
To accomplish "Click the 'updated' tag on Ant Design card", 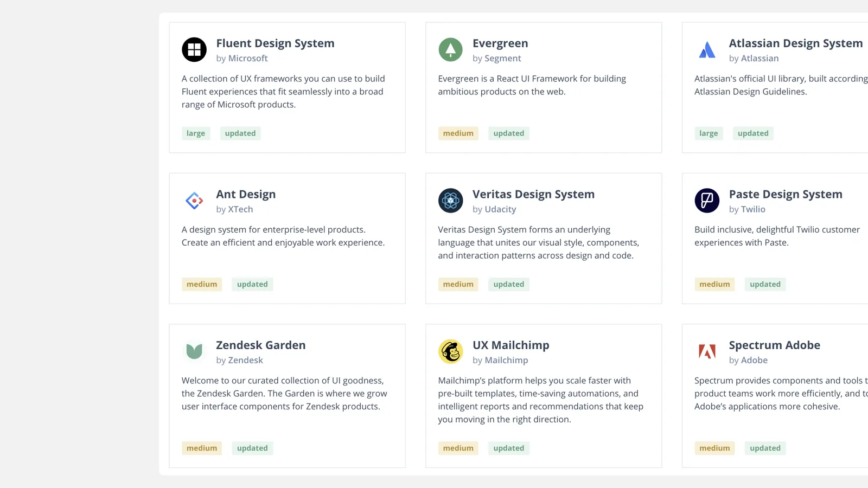I will 252,284.
